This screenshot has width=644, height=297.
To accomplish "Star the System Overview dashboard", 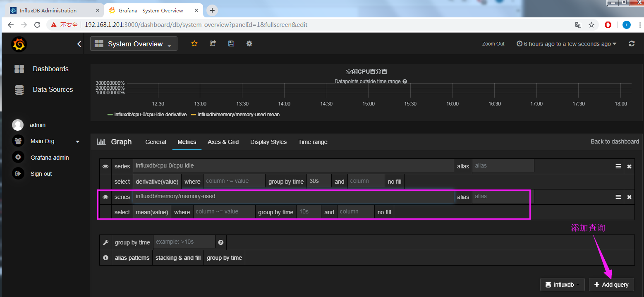I will click(194, 43).
